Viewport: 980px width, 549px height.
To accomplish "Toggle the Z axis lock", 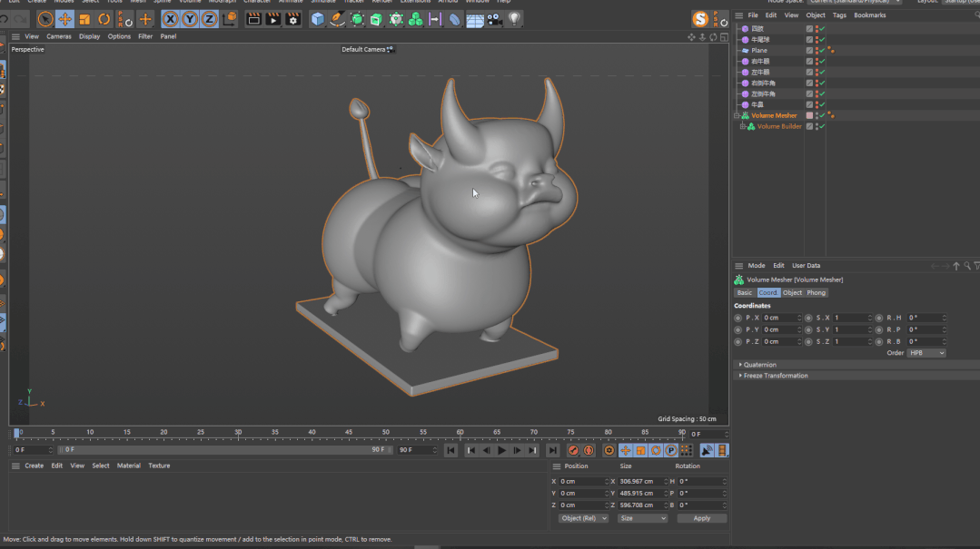I will 209,19.
